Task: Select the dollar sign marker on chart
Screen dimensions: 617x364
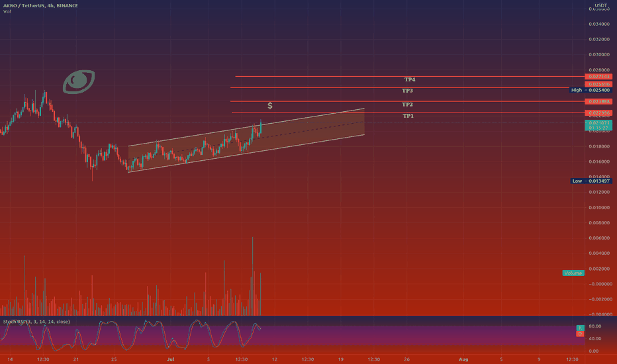Action: pyautogui.click(x=270, y=105)
